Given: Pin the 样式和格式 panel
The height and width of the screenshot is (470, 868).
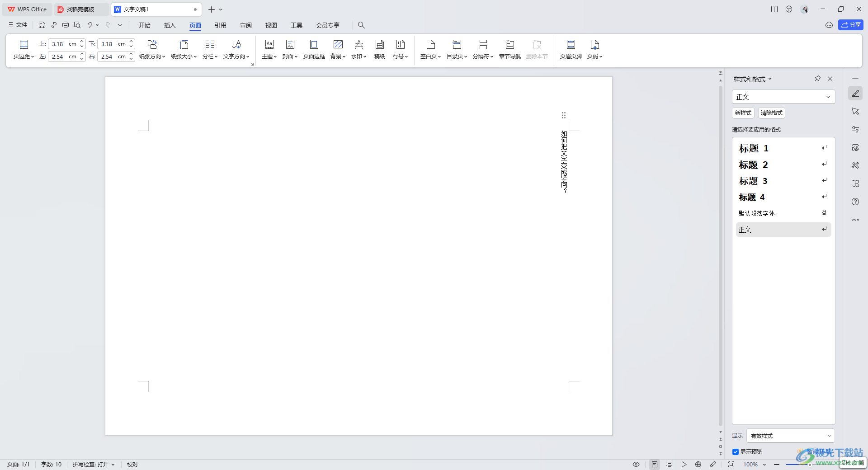Looking at the screenshot, I should pyautogui.click(x=817, y=79).
